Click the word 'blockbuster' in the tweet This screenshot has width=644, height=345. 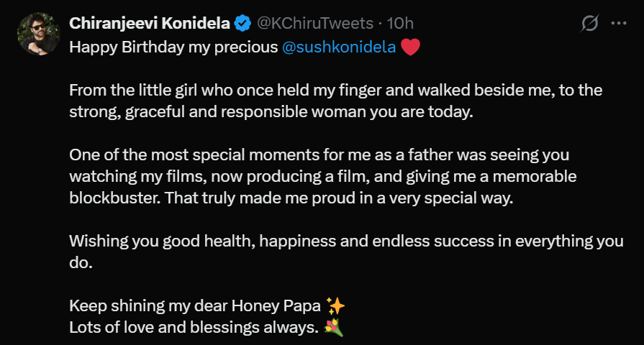point(113,199)
